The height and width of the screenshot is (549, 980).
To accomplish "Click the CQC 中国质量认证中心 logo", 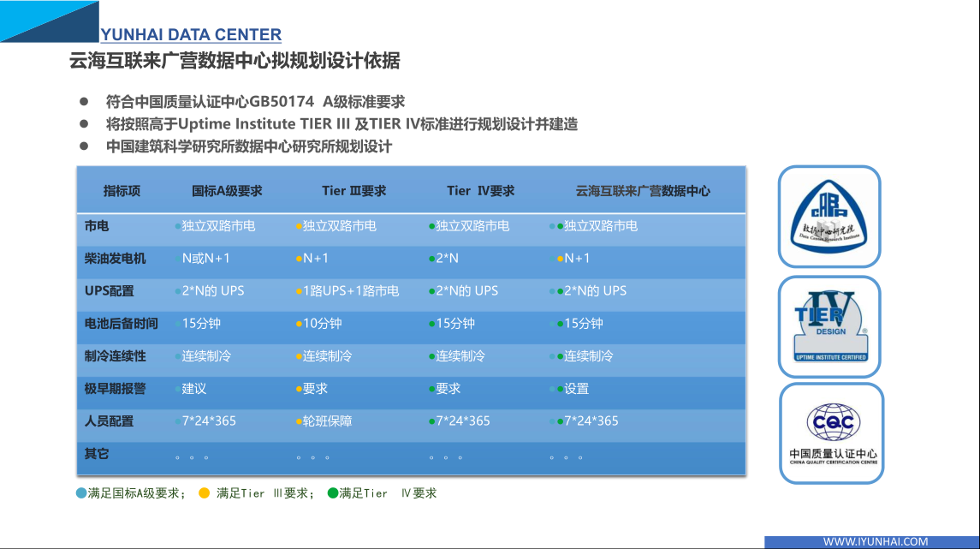I will (x=832, y=433).
